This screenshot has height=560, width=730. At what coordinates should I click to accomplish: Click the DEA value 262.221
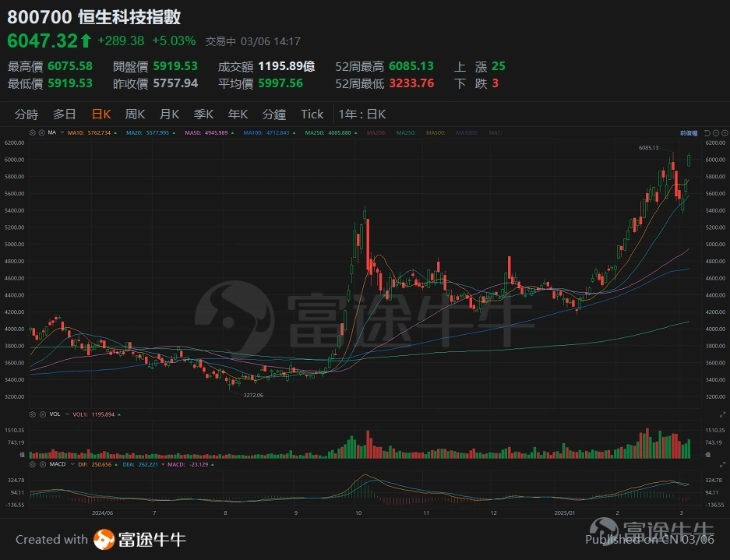click(x=148, y=464)
